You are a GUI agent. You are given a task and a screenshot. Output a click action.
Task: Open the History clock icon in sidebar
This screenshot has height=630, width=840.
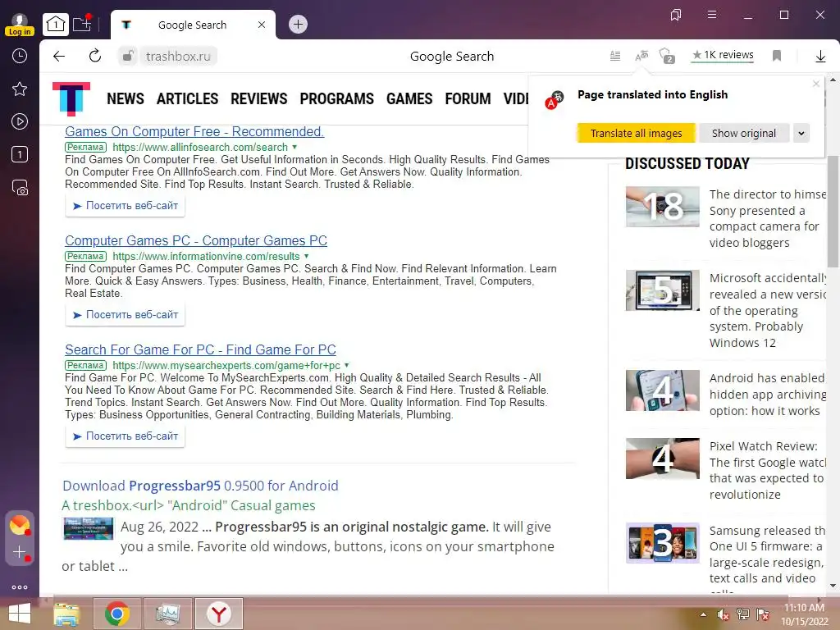[x=20, y=56]
